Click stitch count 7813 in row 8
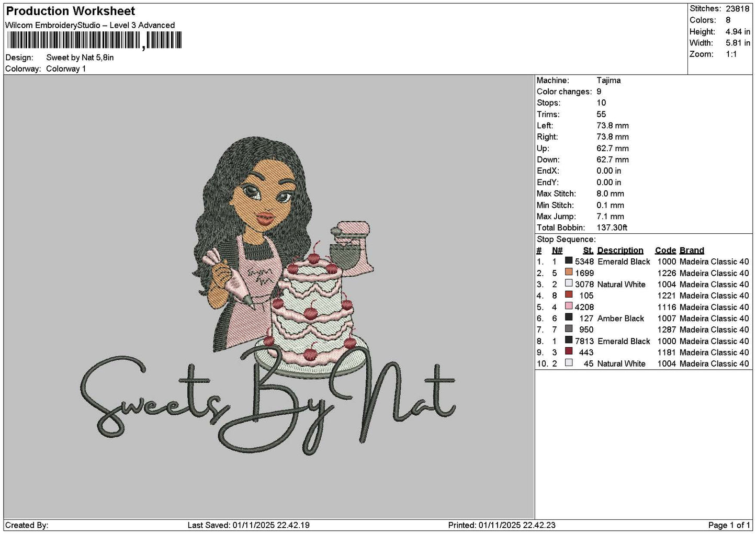 pyautogui.click(x=584, y=341)
